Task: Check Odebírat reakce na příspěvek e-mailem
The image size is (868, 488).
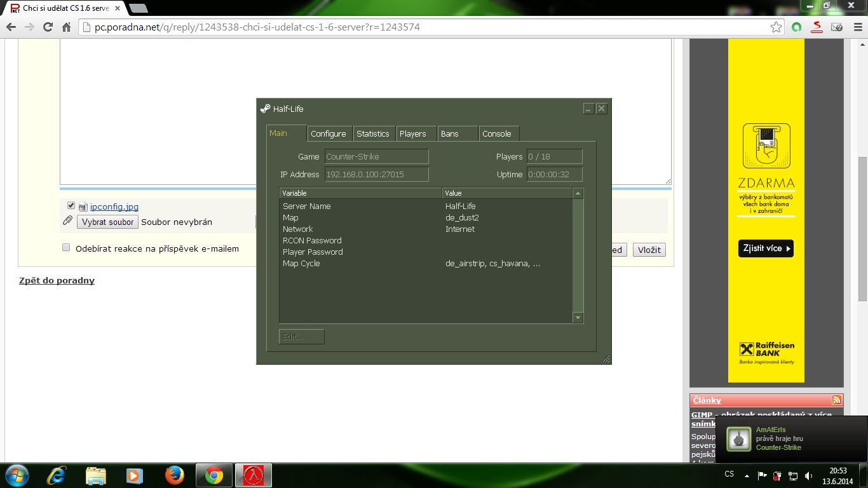Action: click(66, 248)
